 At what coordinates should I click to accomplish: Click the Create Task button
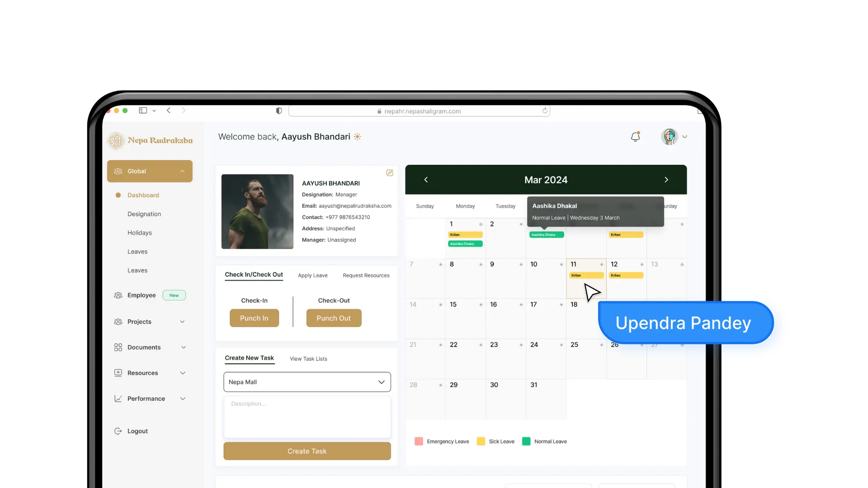click(x=307, y=451)
